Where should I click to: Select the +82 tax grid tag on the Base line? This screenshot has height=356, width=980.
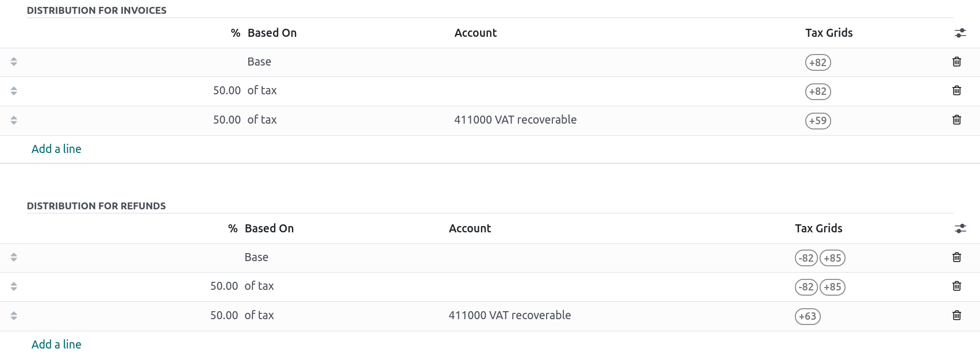tap(817, 62)
